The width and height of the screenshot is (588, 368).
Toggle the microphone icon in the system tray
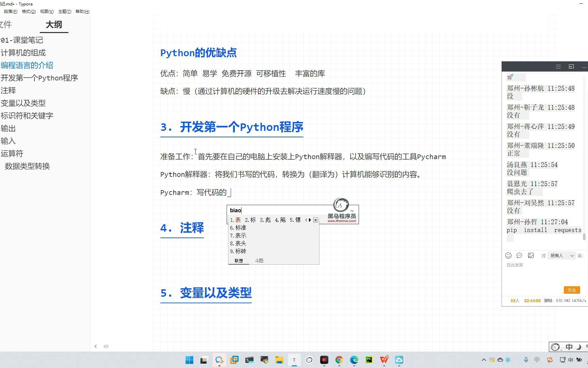point(526,360)
